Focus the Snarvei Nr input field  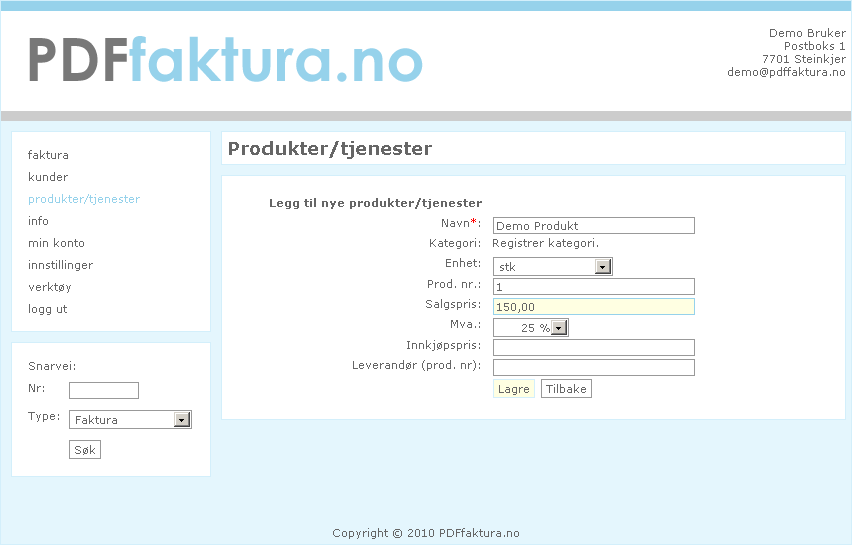point(104,391)
